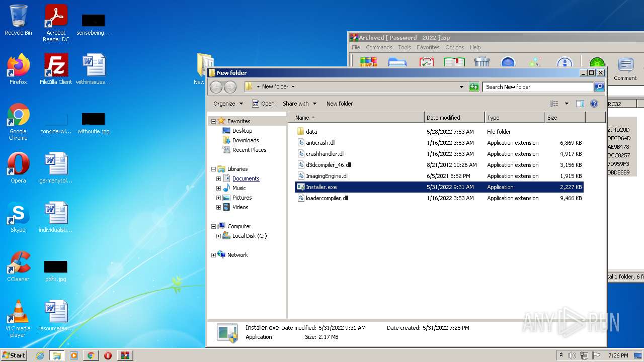Sort by the Size column header

click(x=565, y=118)
